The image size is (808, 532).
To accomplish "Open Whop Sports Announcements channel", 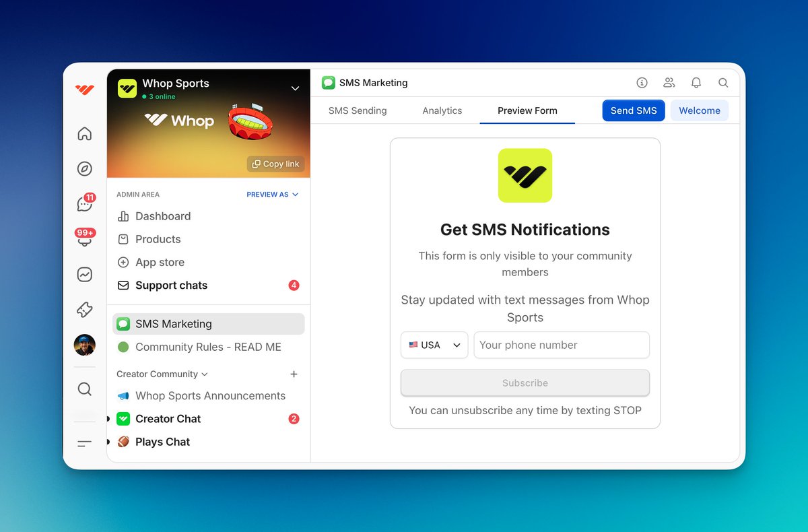I will pos(209,396).
